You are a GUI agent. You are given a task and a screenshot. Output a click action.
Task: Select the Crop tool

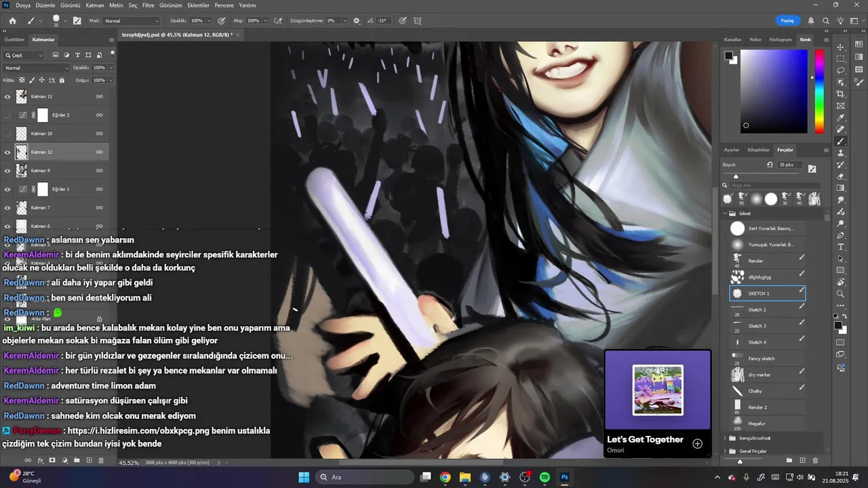coord(841,94)
